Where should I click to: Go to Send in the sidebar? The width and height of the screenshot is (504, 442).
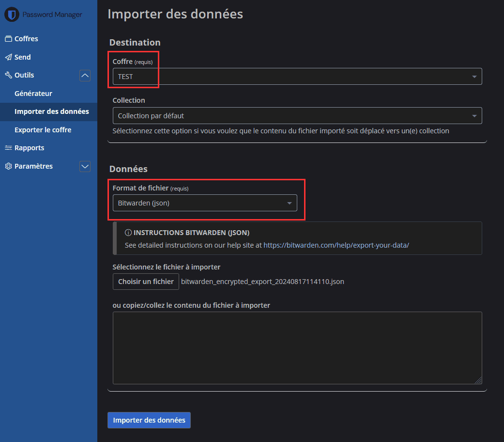tap(22, 57)
